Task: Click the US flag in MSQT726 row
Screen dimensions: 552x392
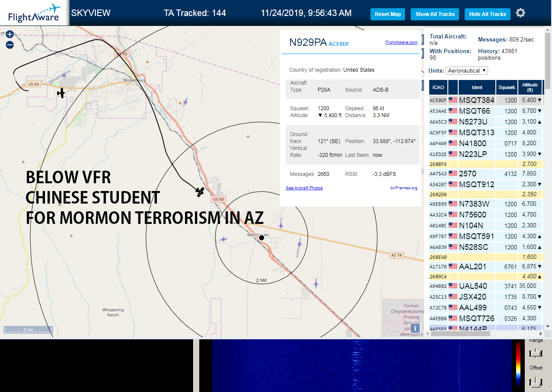Action: click(x=453, y=319)
